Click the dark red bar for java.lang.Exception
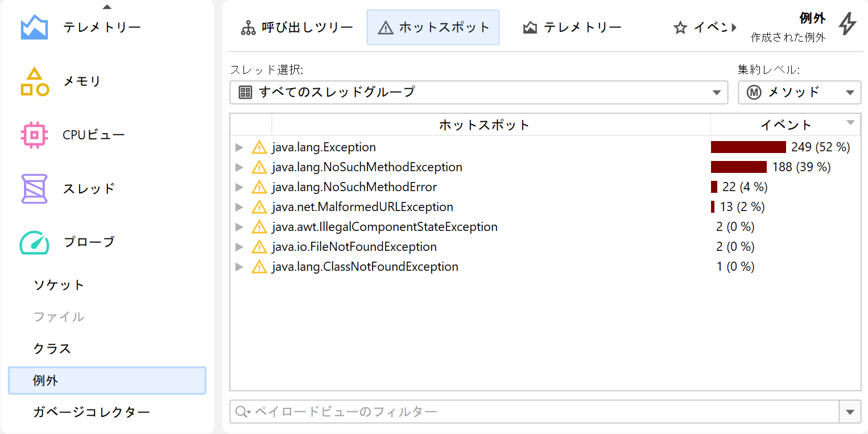Viewport: 868px width, 434px height. pyautogui.click(x=748, y=147)
